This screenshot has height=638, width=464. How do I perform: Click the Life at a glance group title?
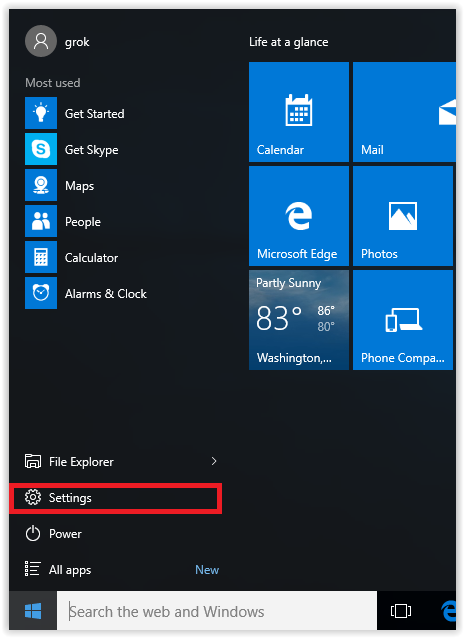click(289, 42)
